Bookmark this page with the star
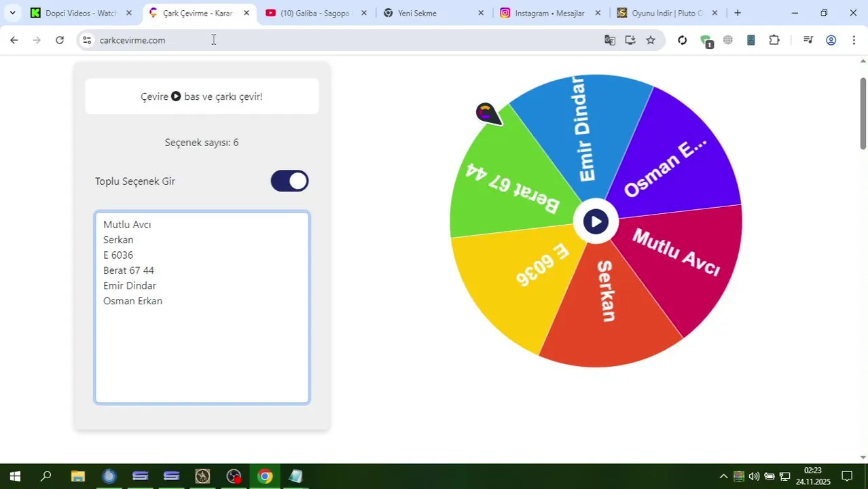The height and width of the screenshot is (489, 868). [651, 40]
